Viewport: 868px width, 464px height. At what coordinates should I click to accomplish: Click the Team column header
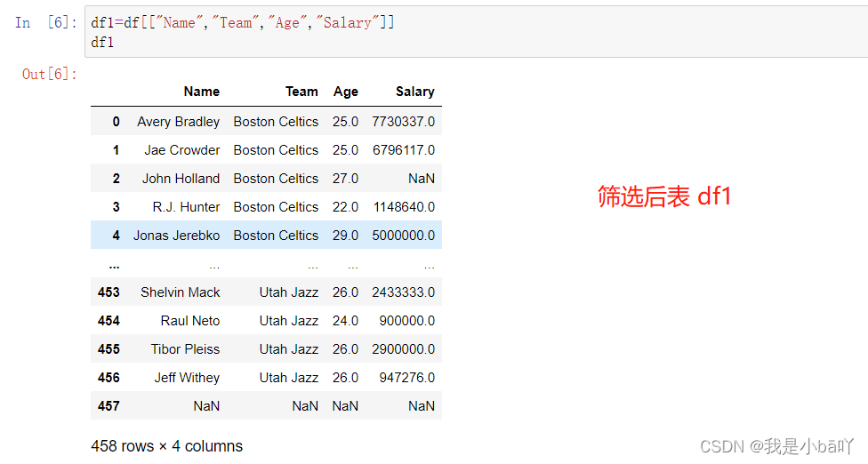click(301, 92)
